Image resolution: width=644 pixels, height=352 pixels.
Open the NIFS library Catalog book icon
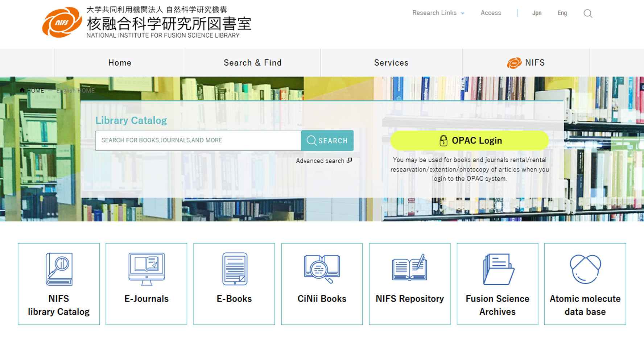click(59, 269)
